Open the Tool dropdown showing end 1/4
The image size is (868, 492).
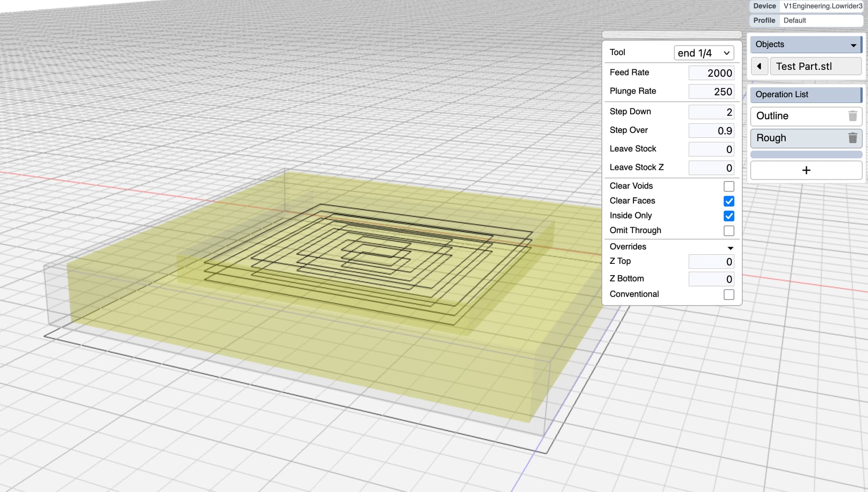(x=703, y=53)
